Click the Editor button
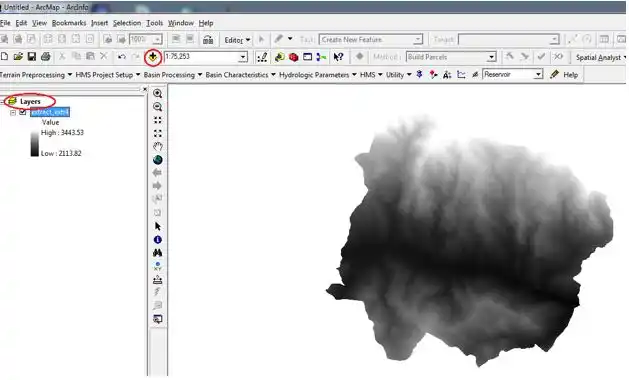 pyautogui.click(x=237, y=40)
